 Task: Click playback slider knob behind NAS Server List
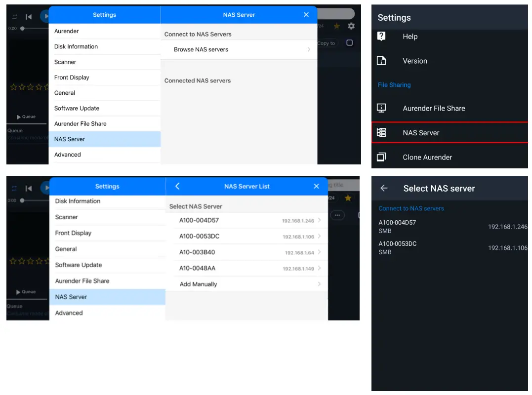click(22, 200)
